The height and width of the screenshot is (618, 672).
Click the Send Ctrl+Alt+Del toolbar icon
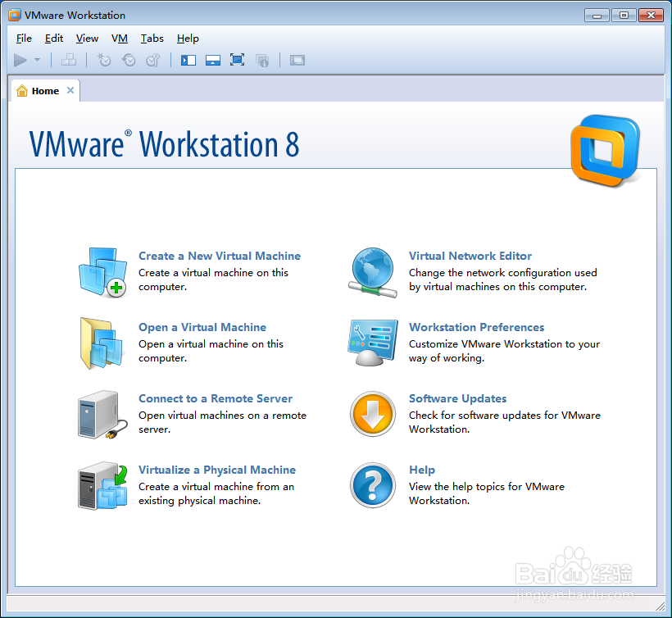click(69, 60)
